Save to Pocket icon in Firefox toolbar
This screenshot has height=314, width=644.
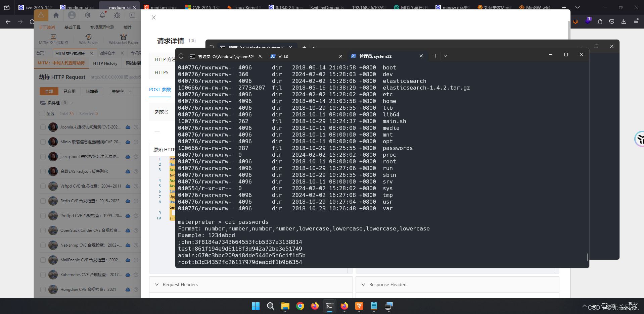coord(612,21)
